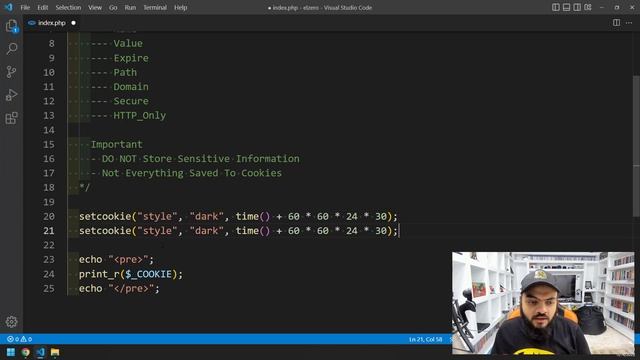Toggle the bottom panel layout button
Image resolution: width=640 pixels, height=360 pixels.
click(x=566, y=7)
